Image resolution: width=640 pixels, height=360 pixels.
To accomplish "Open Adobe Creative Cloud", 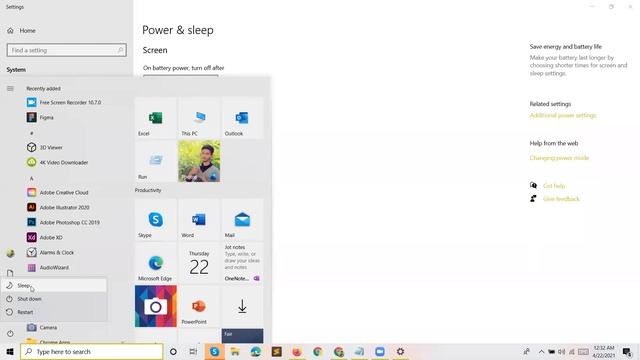I will click(58, 192).
